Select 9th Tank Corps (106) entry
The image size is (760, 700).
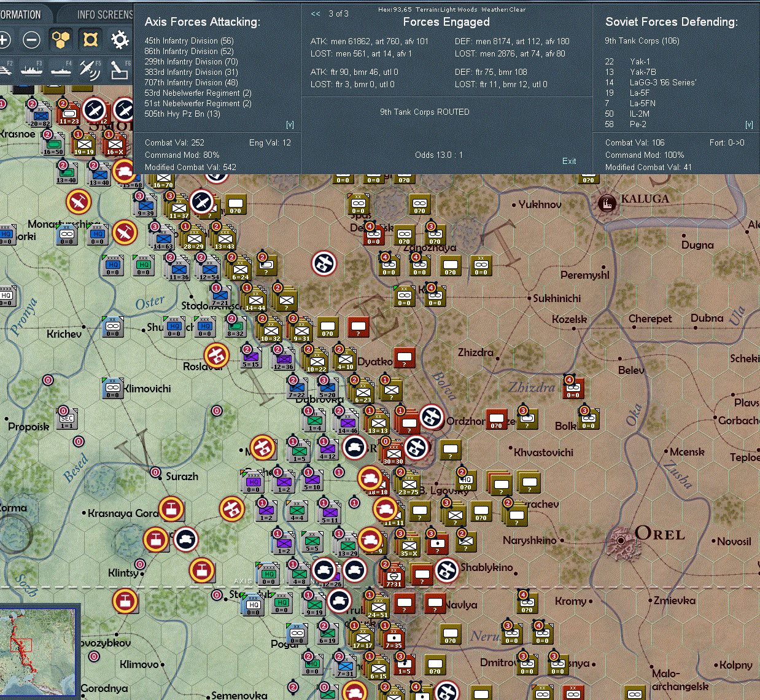pos(642,41)
